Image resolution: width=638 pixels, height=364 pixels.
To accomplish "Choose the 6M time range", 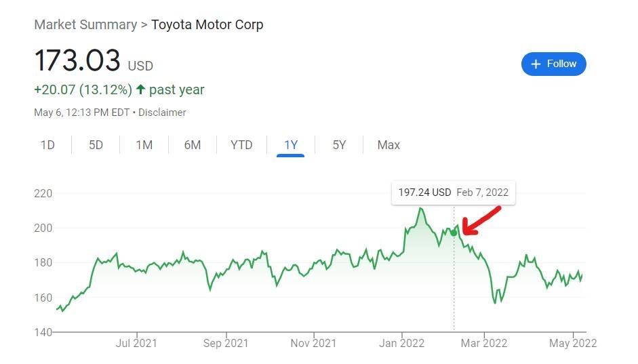I will [x=193, y=145].
